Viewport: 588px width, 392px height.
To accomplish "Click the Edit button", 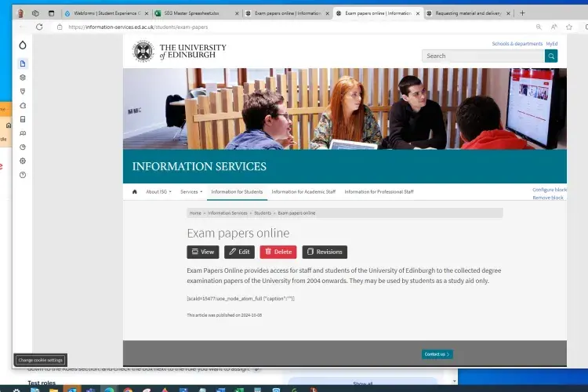I will (x=239, y=252).
